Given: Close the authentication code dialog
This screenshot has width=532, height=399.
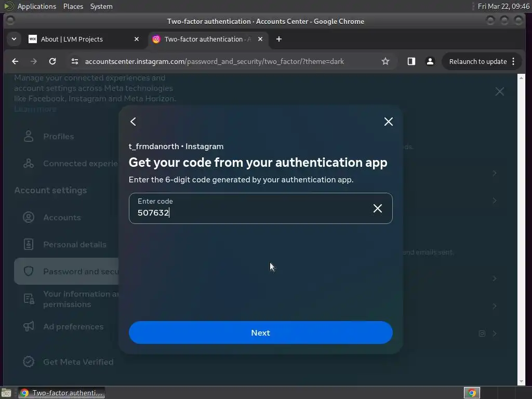Looking at the screenshot, I should 389,122.
